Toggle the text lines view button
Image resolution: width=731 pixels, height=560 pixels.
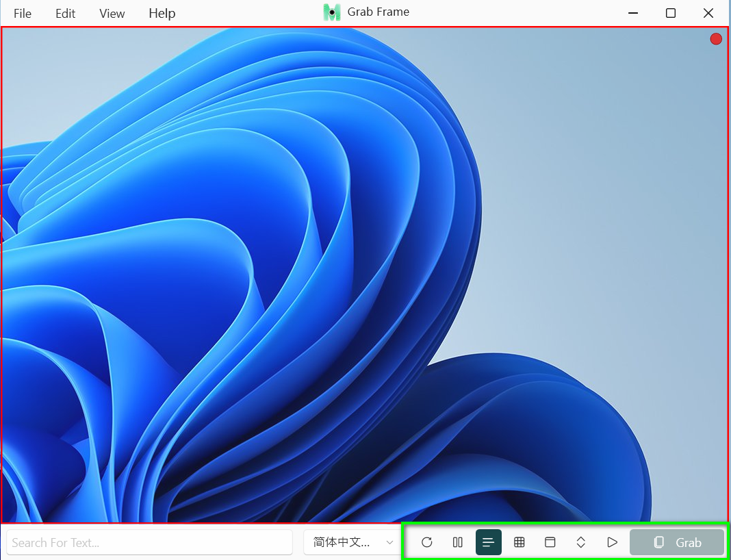488,542
